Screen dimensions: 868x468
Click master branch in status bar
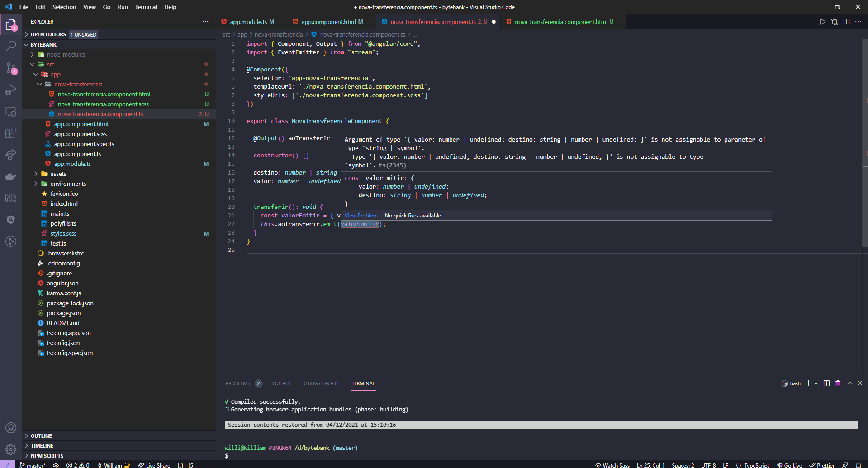tap(32, 465)
